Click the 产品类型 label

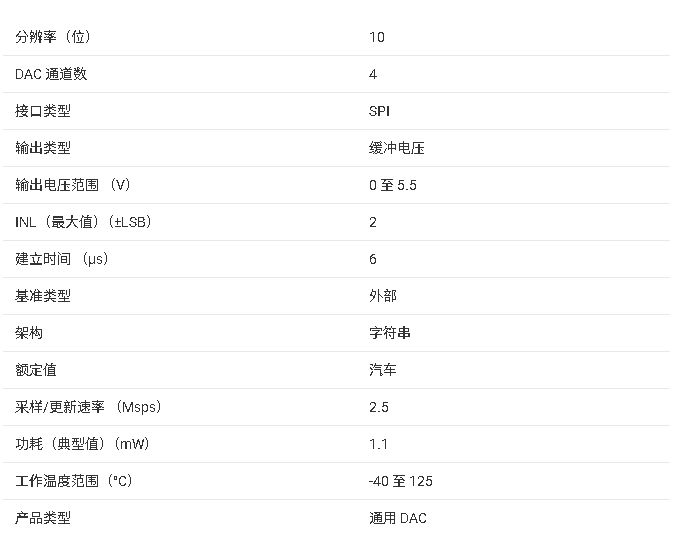click(43, 518)
